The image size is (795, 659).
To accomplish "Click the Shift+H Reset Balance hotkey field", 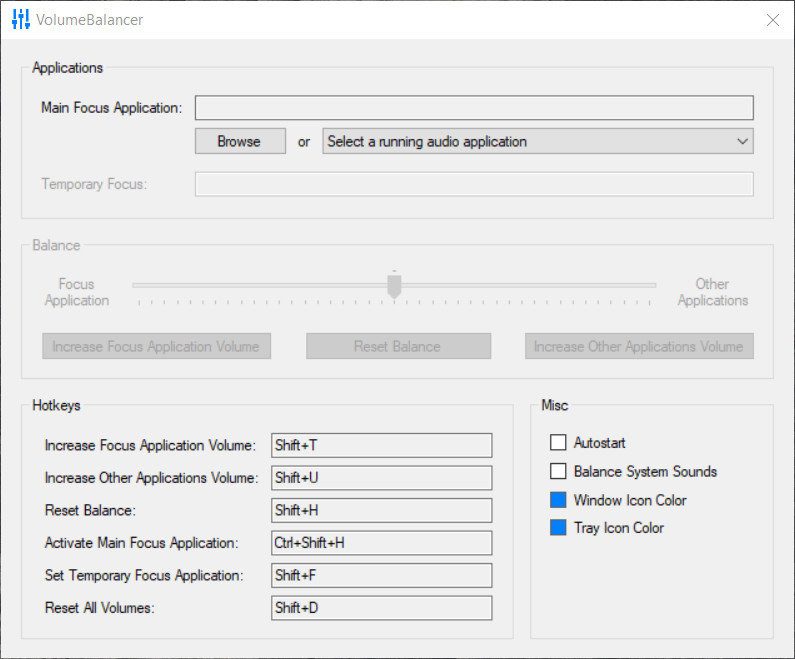I will tap(382, 510).
